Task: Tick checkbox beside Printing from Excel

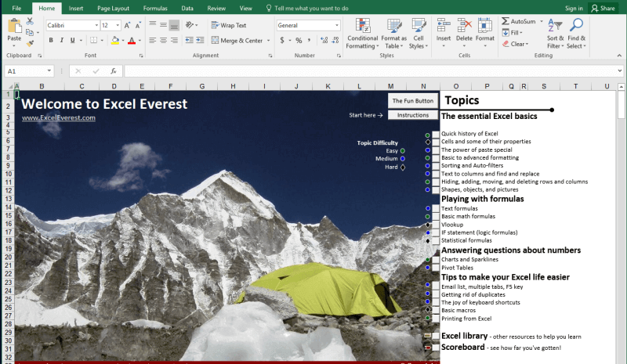Action: (436, 319)
